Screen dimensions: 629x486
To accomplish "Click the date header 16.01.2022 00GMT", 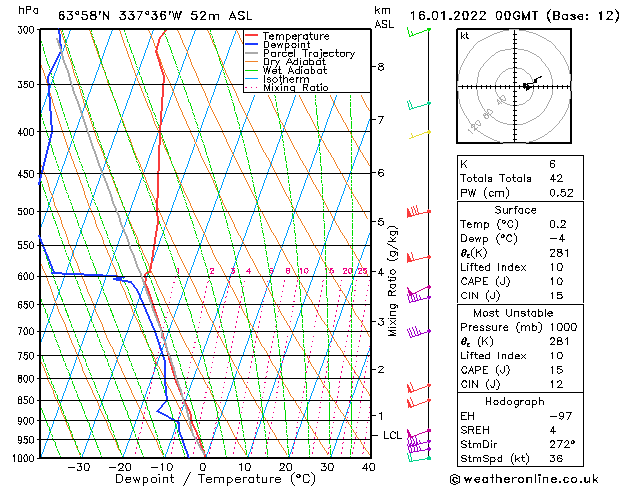I will coord(473,16).
